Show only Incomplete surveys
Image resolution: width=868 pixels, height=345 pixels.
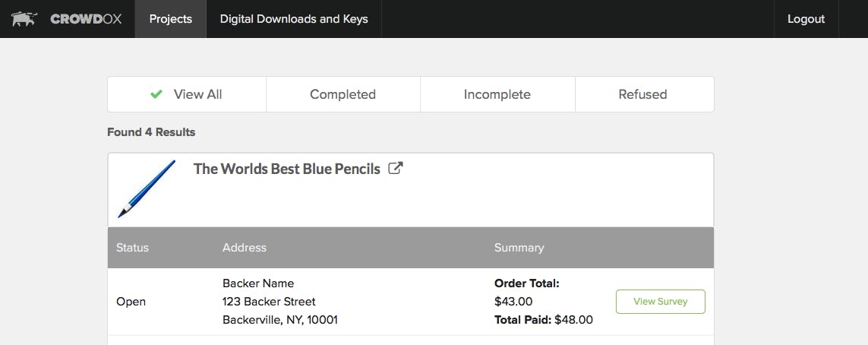click(x=497, y=94)
